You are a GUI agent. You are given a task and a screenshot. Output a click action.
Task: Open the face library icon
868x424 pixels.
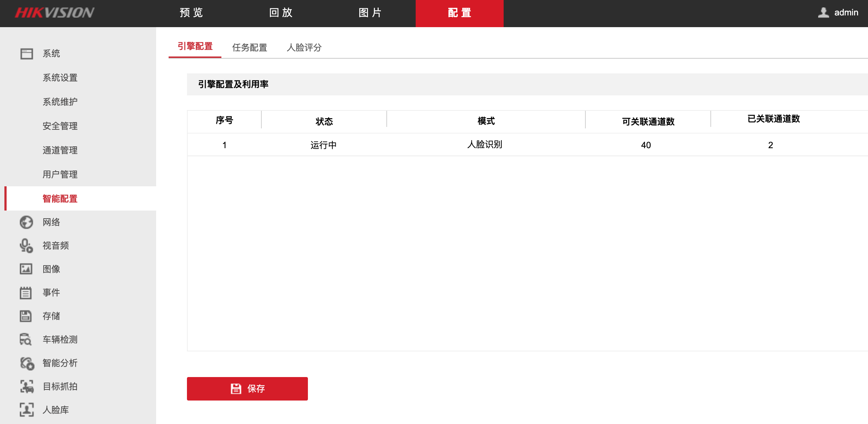point(26,410)
